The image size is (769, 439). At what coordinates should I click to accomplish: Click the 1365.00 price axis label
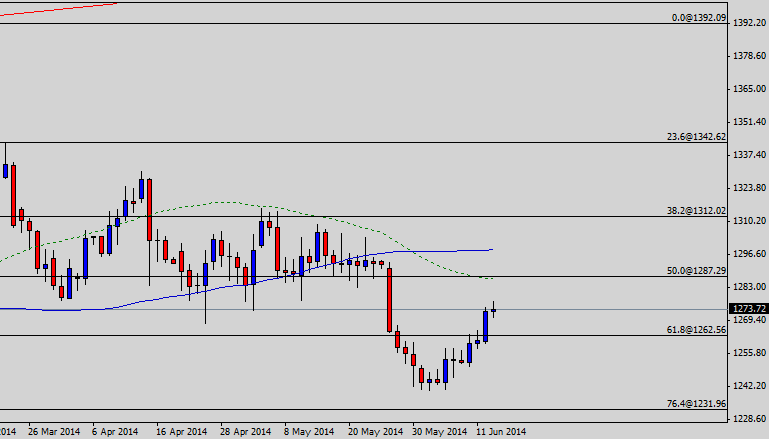coord(748,89)
